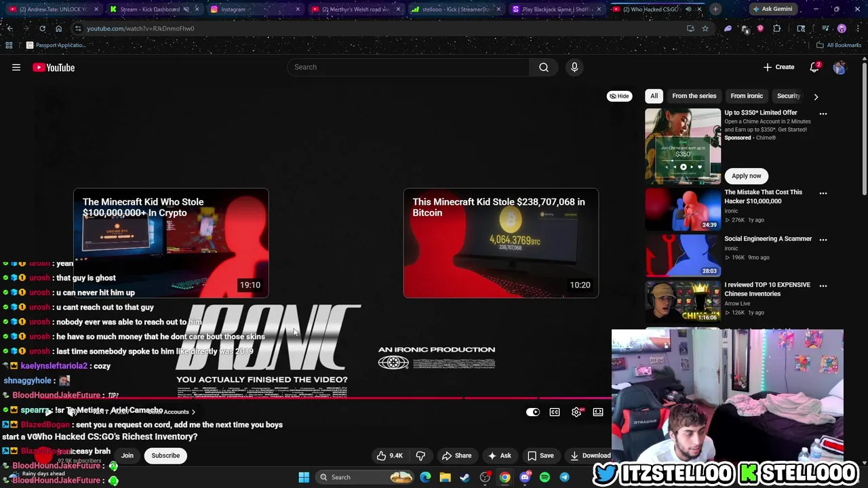Click the Ask AI button

click(x=499, y=455)
